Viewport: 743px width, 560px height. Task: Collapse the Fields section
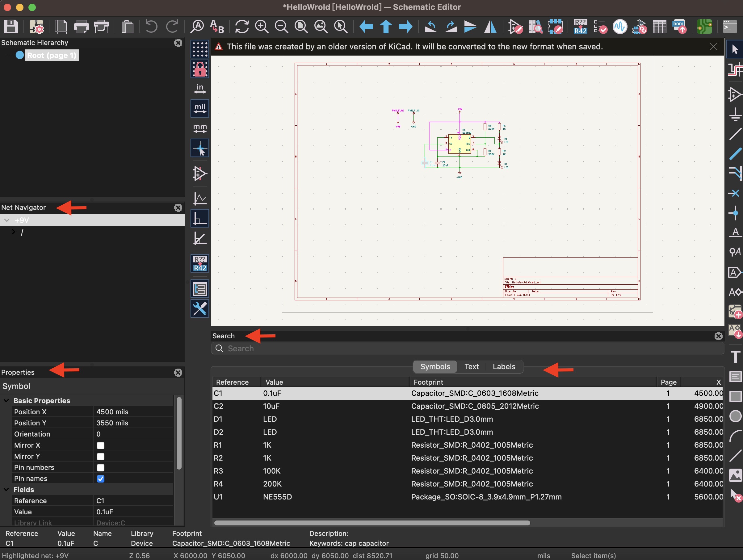coord(6,490)
